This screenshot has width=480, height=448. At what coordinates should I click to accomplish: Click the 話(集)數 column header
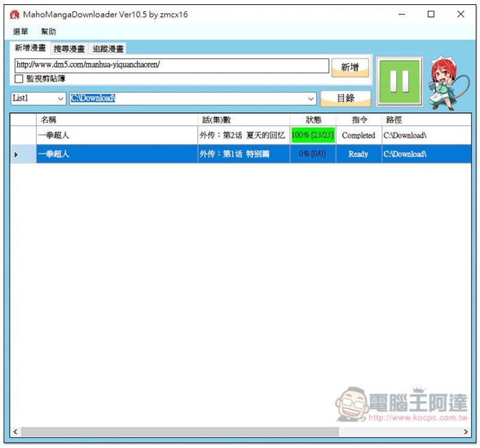tap(244, 120)
